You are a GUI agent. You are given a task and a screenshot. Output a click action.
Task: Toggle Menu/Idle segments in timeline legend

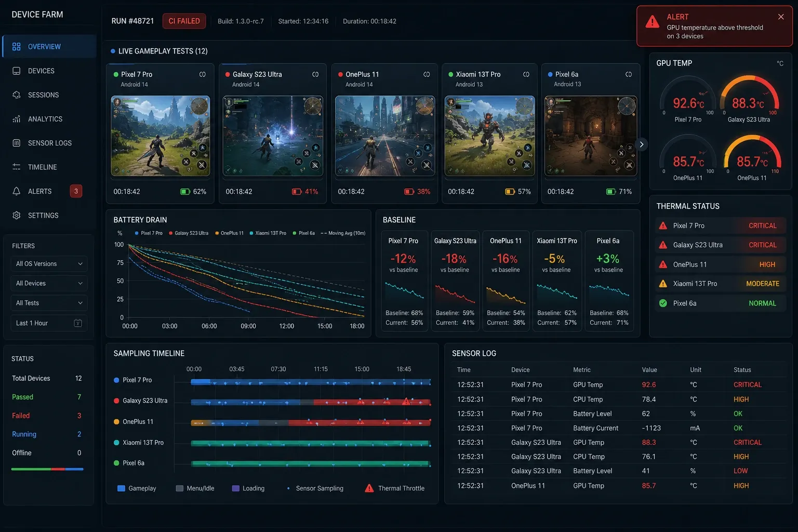tap(195, 488)
